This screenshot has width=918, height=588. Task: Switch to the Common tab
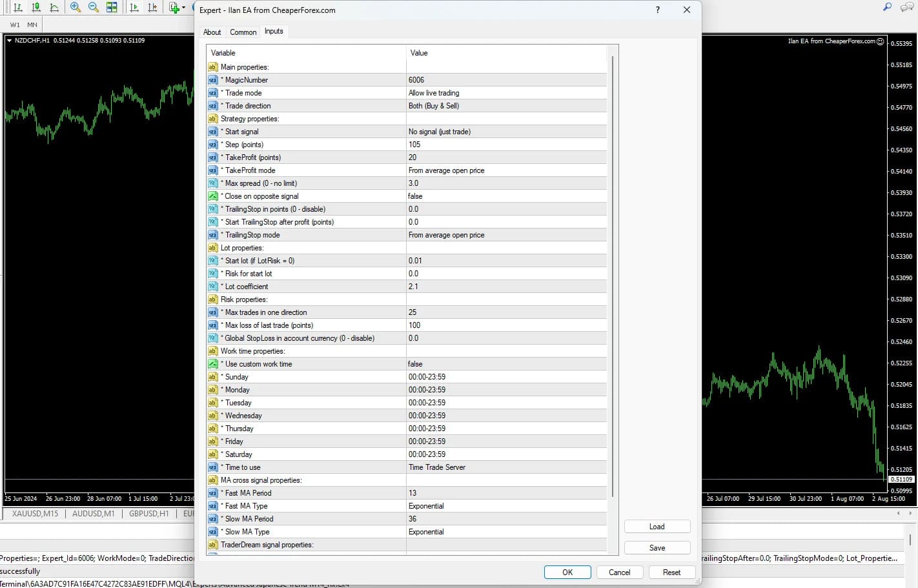(243, 32)
